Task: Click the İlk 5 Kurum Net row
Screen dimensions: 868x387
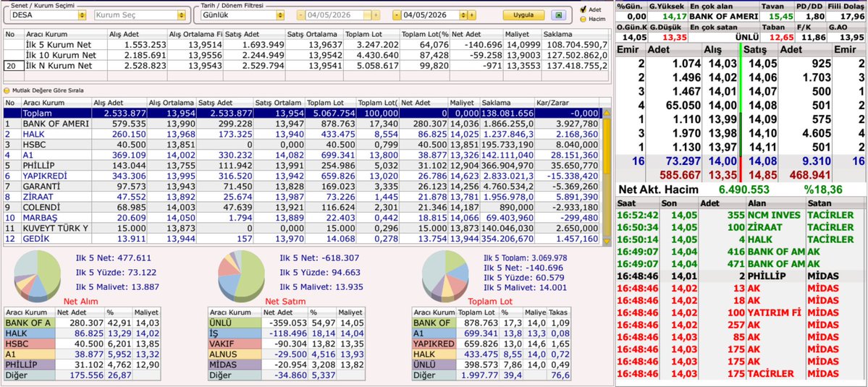Action: pyautogui.click(x=306, y=45)
